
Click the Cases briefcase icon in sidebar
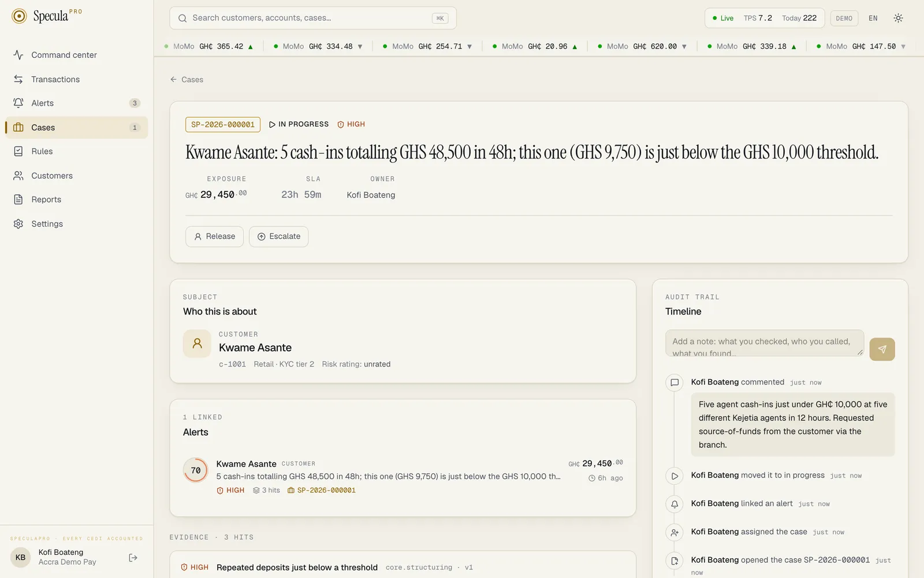pos(18,127)
